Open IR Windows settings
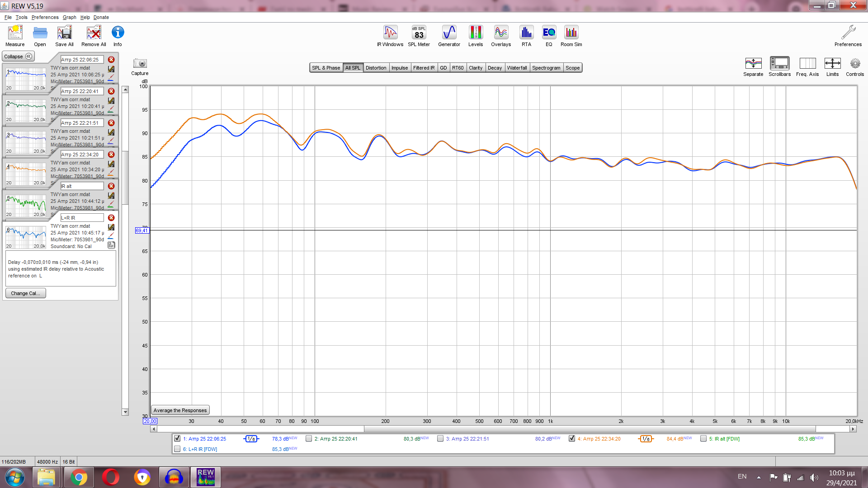 pyautogui.click(x=390, y=36)
